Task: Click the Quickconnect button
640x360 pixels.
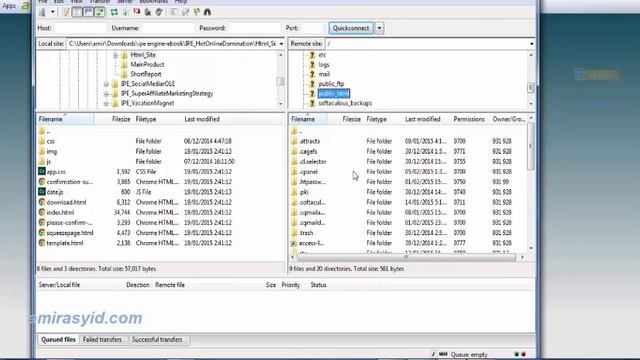Action: coord(351,28)
